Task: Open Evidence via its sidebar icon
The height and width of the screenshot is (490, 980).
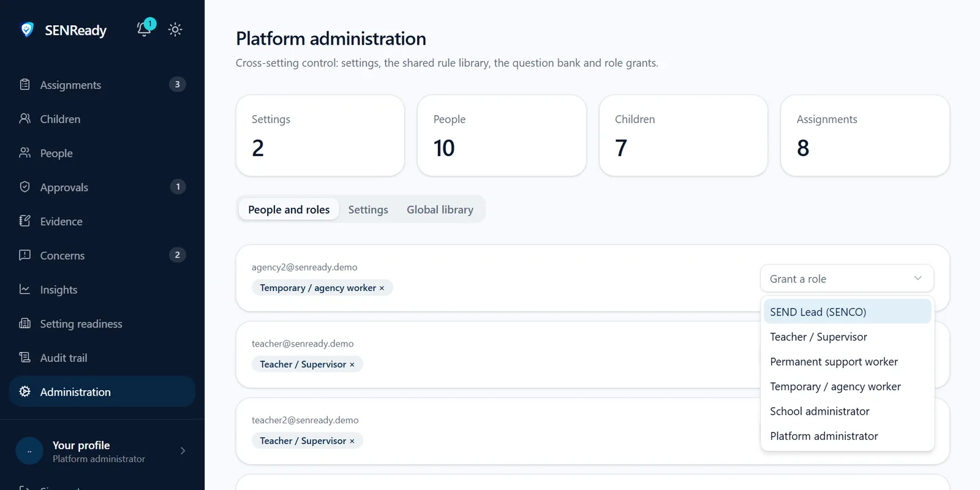Action: click(24, 221)
